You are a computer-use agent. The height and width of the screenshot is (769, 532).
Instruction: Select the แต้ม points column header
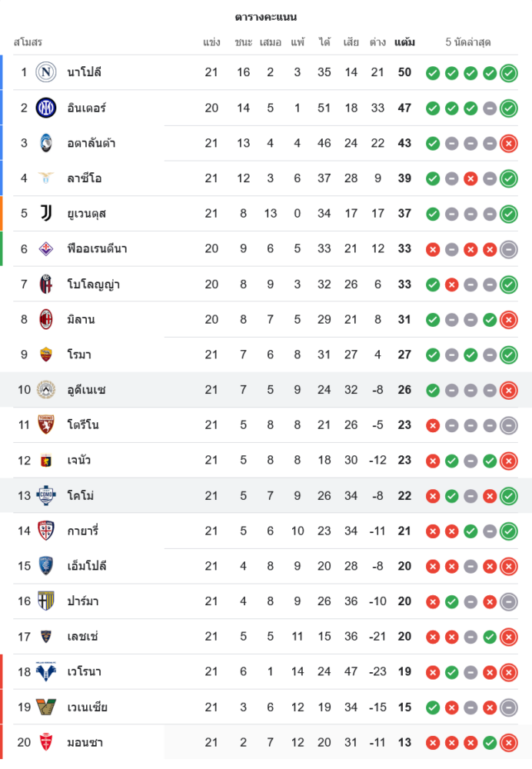click(x=404, y=42)
